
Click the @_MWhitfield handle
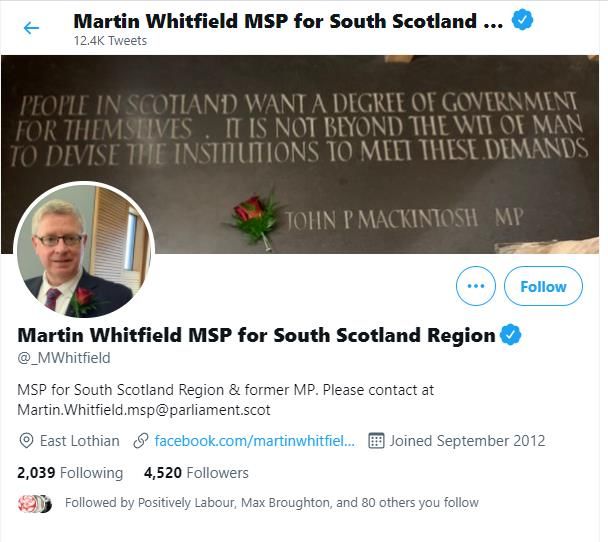click(64, 357)
